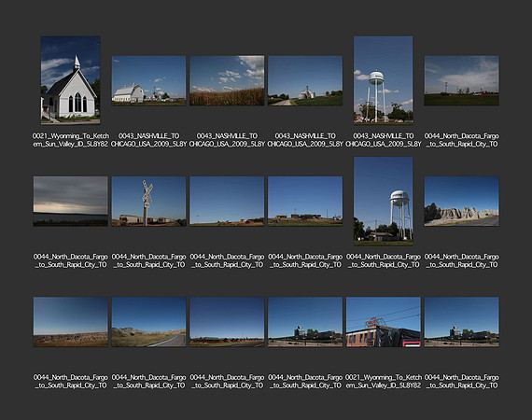Viewport: 532px width, 420px height.
Task: Click the '_to_South_Rapid_City_TO' label under hazy badlands plain
Action: [71, 385]
